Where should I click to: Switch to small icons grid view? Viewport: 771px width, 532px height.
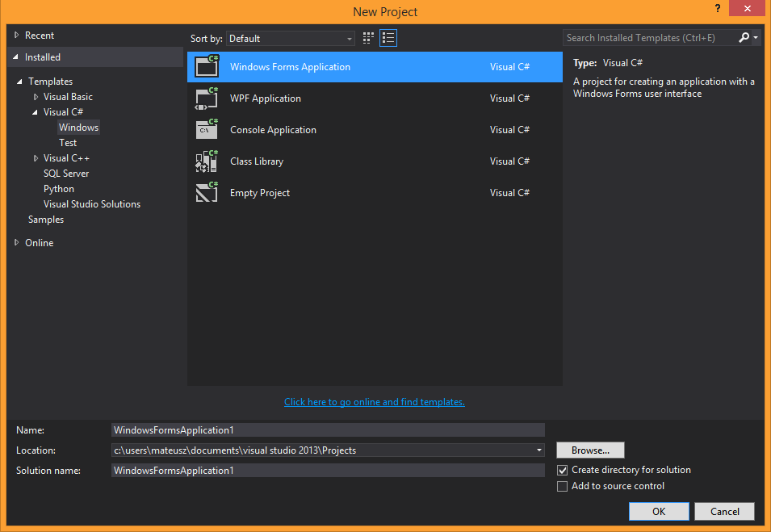tap(368, 39)
